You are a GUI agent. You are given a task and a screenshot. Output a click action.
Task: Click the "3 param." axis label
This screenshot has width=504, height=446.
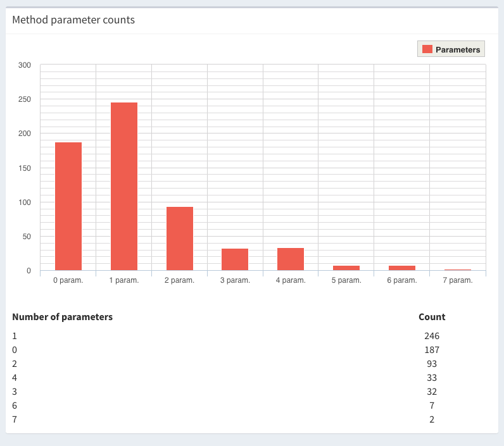click(x=235, y=280)
